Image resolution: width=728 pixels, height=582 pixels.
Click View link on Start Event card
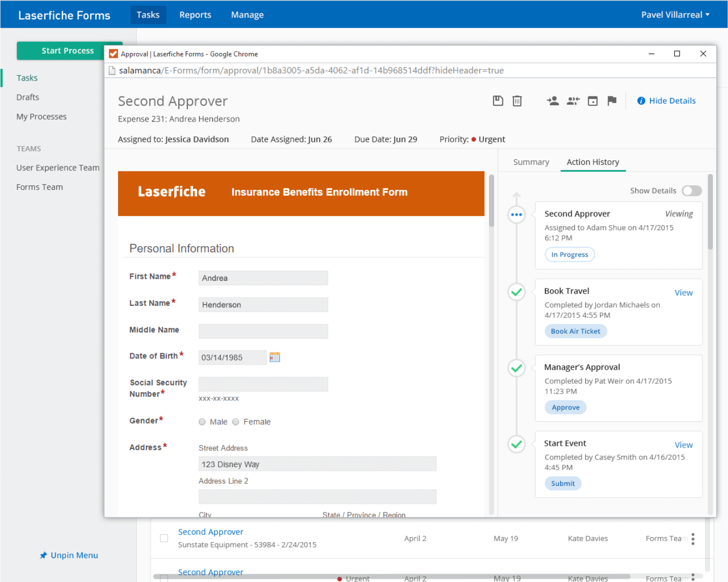point(684,445)
